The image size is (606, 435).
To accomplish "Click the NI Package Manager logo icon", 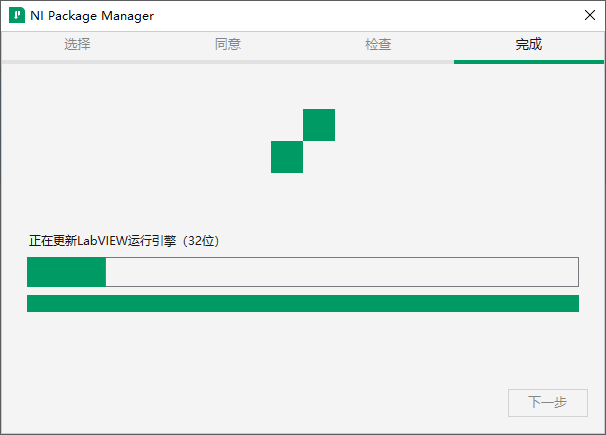I will pos(17,15).
